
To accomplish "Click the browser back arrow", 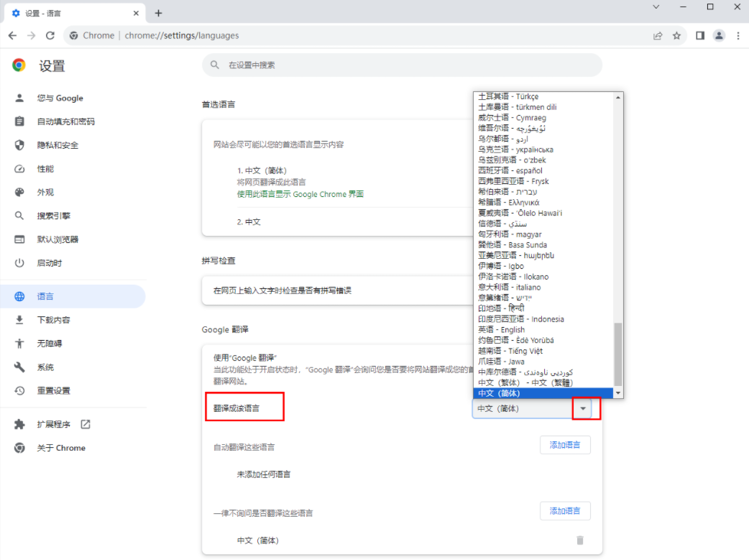I will [x=13, y=35].
